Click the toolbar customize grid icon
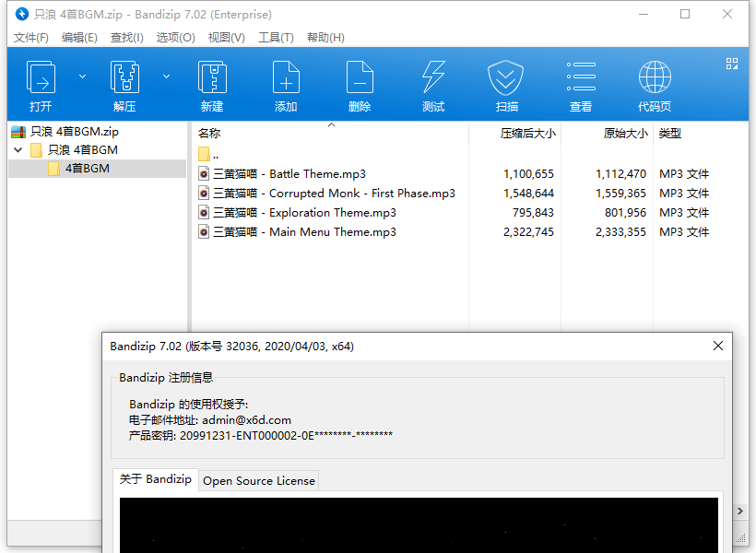The width and height of the screenshot is (756, 553). [x=732, y=64]
